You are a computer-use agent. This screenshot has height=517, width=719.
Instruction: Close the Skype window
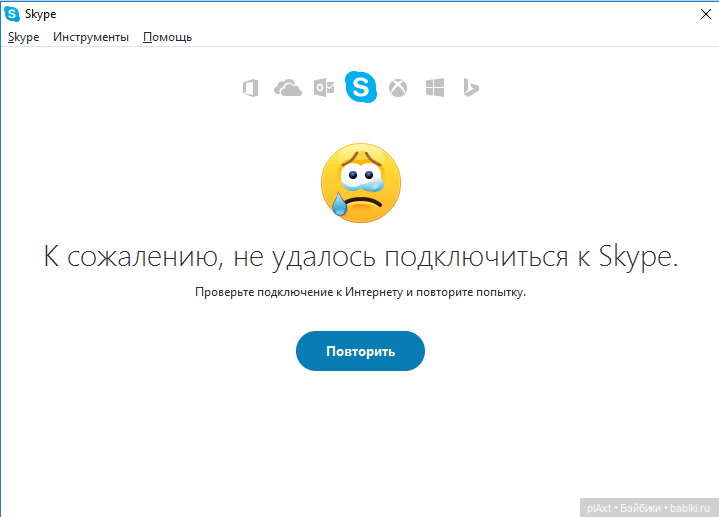tap(705, 14)
